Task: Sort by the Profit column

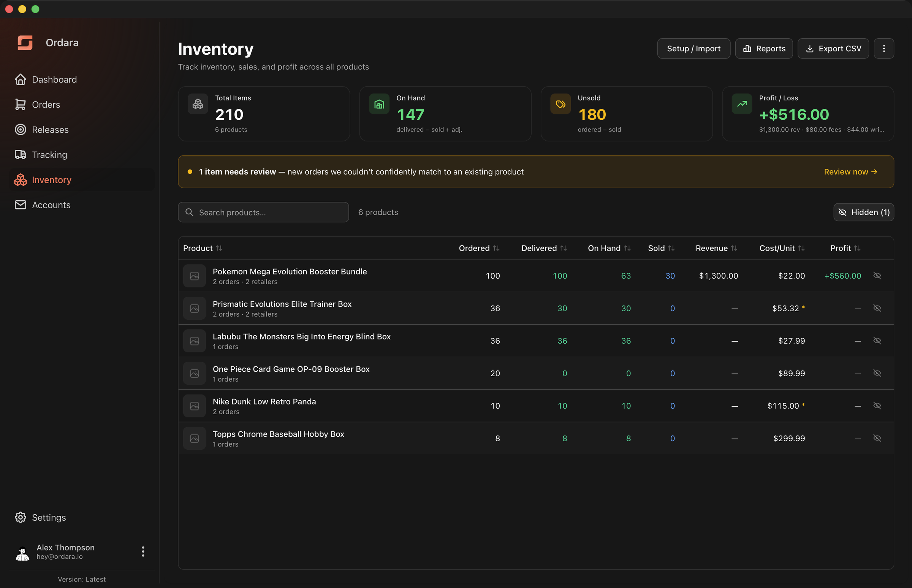Action: (845, 248)
